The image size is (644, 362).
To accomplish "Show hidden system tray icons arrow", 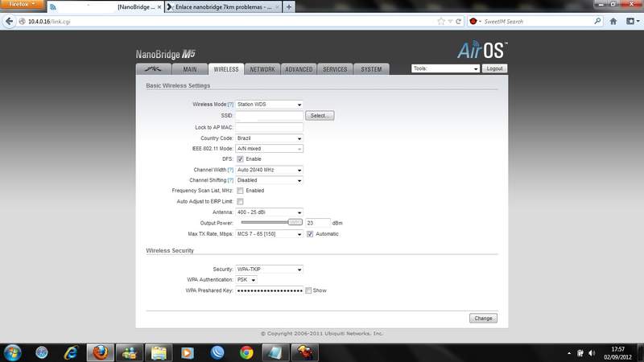I will [x=569, y=353].
